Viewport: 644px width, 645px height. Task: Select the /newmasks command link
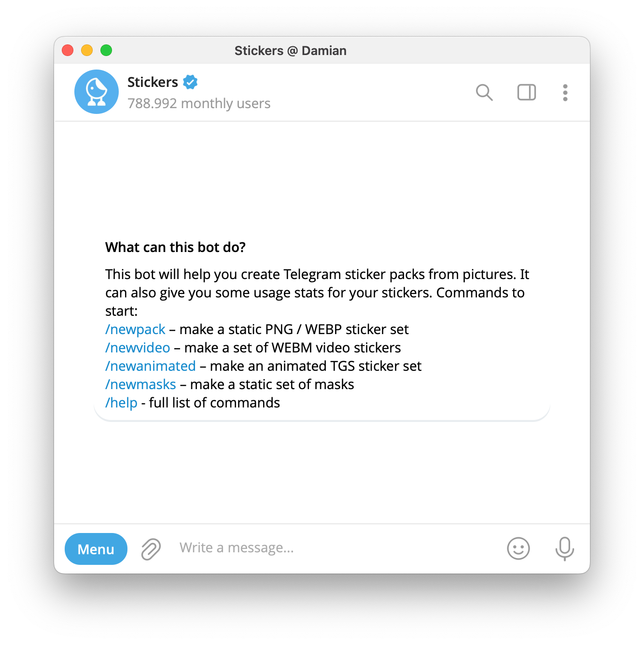pyautogui.click(x=140, y=384)
